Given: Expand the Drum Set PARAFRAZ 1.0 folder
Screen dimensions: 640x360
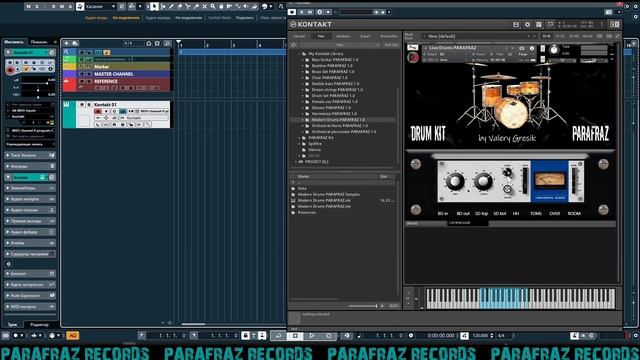Looking at the screenshot, I should (x=303, y=96).
